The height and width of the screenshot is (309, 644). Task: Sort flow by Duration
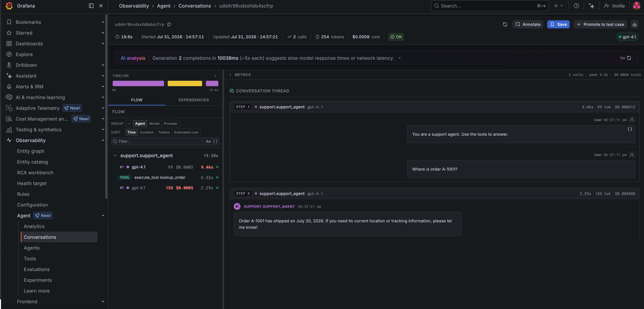click(147, 132)
